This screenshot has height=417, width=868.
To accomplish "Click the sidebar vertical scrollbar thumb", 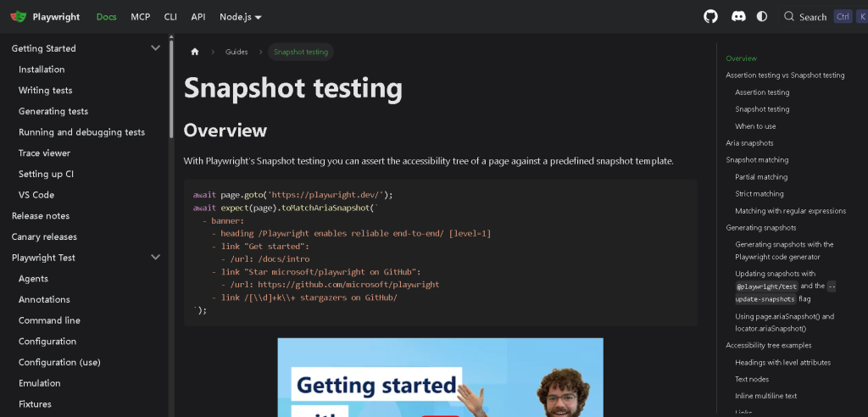I will [x=171, y=89].
